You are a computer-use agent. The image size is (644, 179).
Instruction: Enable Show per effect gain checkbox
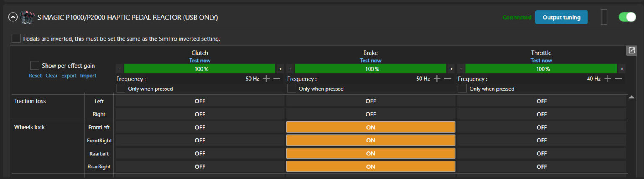(35, 66)
